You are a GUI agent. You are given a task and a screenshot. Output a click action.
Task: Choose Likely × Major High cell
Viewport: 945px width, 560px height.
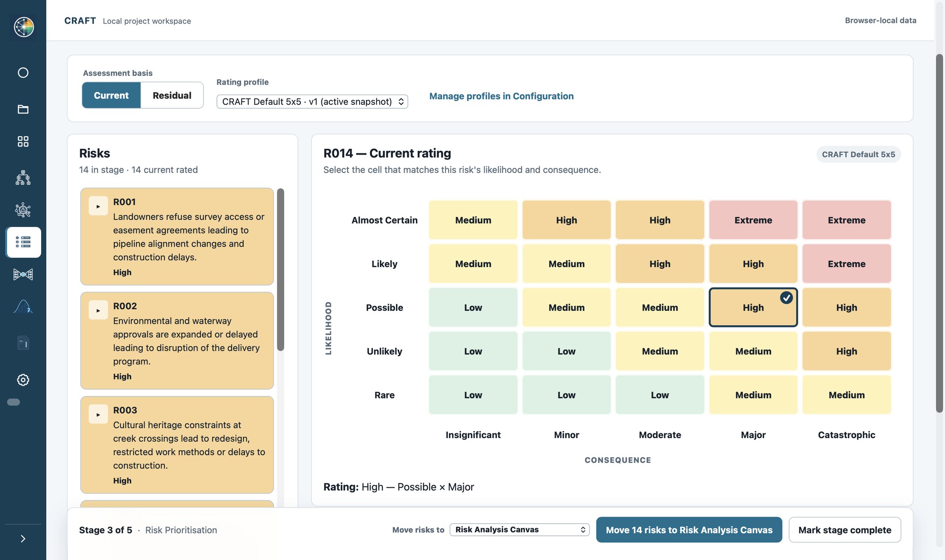click(x=753, y=264)
